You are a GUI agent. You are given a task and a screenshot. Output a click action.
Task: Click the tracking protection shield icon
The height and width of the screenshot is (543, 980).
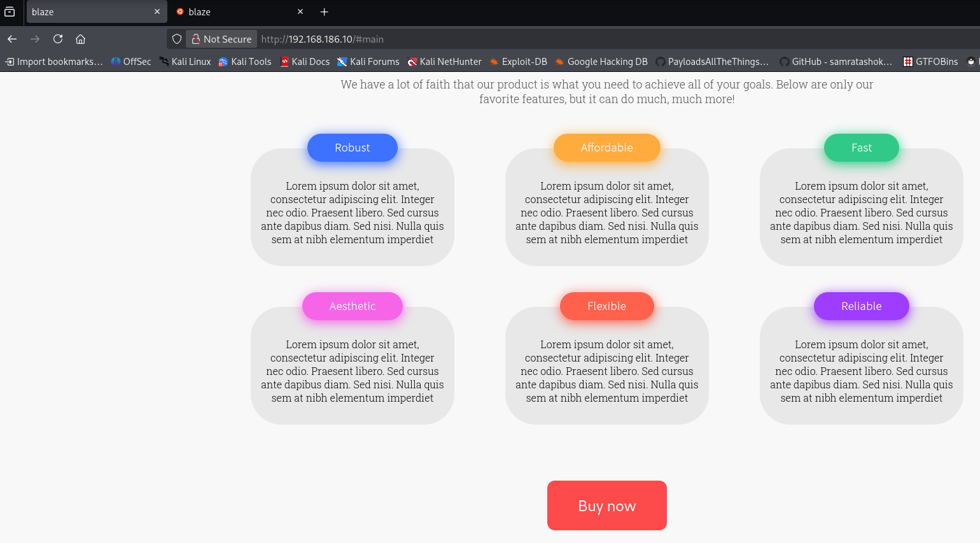click(176, 39)
